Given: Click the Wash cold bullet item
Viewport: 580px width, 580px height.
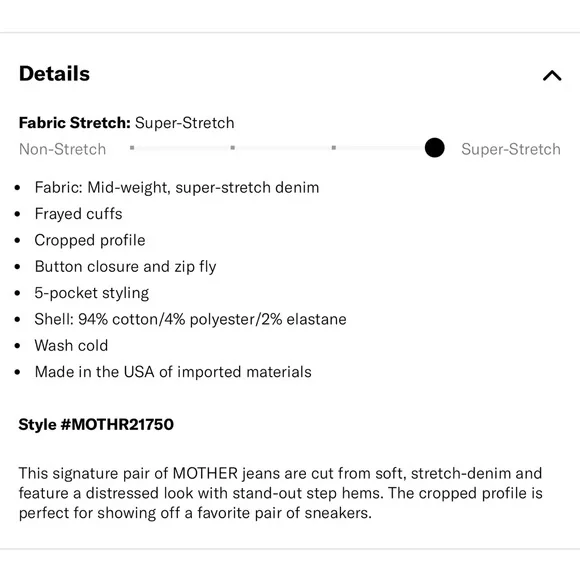Looking at the screenshot, I should click(x=71, y=345).
